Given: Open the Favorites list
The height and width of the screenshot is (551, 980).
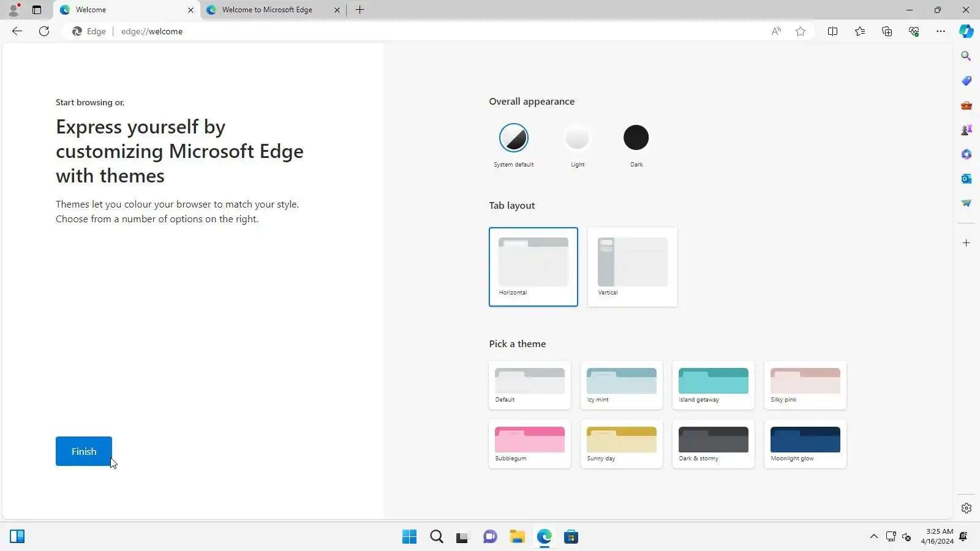Looking at the screenshot, I should pos(860,31).
